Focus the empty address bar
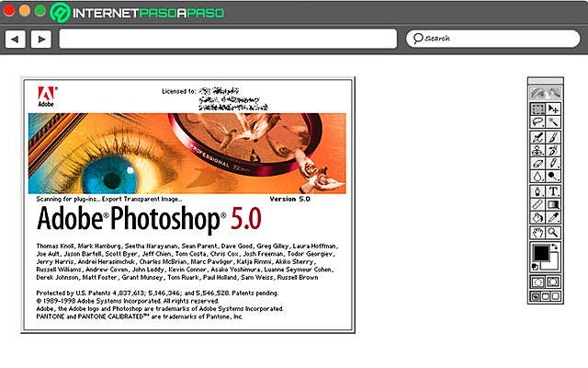Viewport: 588px width, 368px height. click(228, 39)
